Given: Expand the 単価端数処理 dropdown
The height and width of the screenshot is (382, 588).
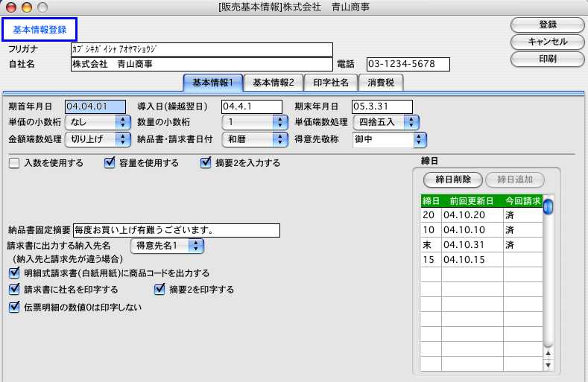Looking at the screenshot, I should click(386, 122).
